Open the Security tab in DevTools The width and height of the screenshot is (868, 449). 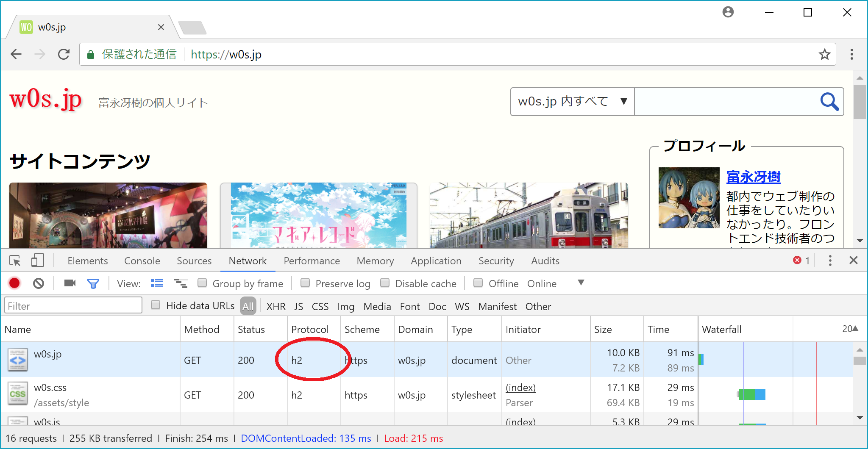click(x=496, y=261)
